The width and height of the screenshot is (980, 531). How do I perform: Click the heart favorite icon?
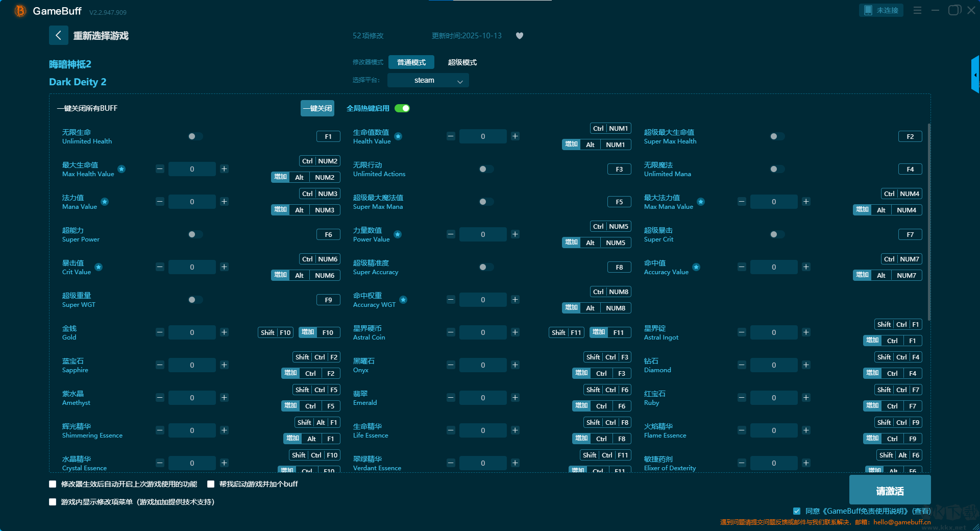(520, 36)
